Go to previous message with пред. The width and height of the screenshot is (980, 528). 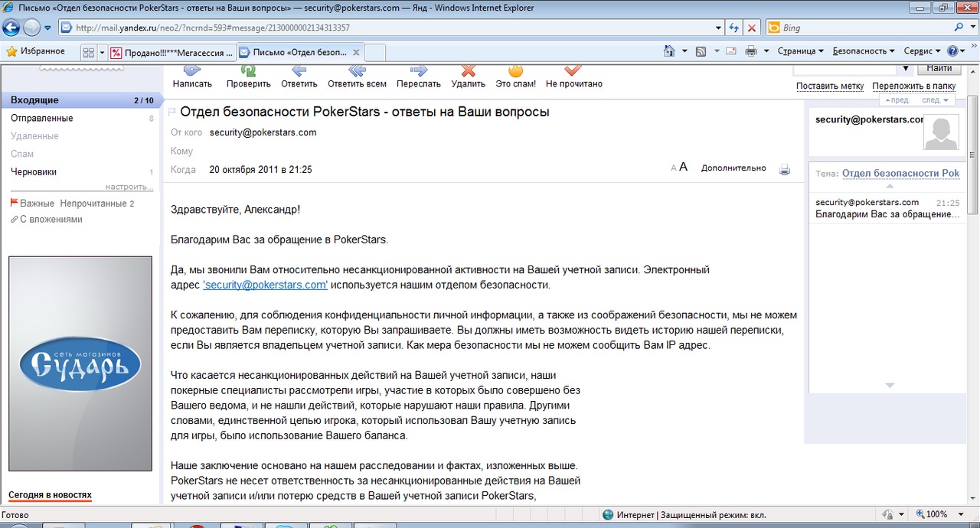click(897, 100)
